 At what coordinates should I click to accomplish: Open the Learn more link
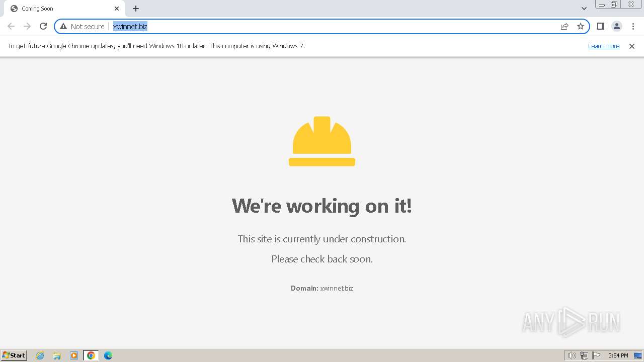click(604, 46)
